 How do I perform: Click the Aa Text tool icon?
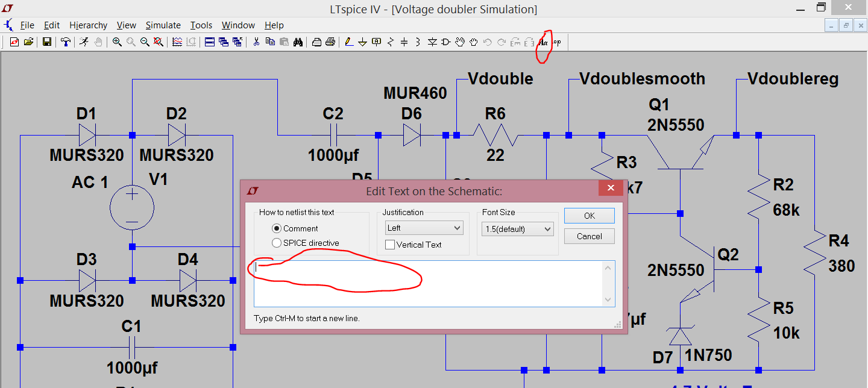(543, 42)
